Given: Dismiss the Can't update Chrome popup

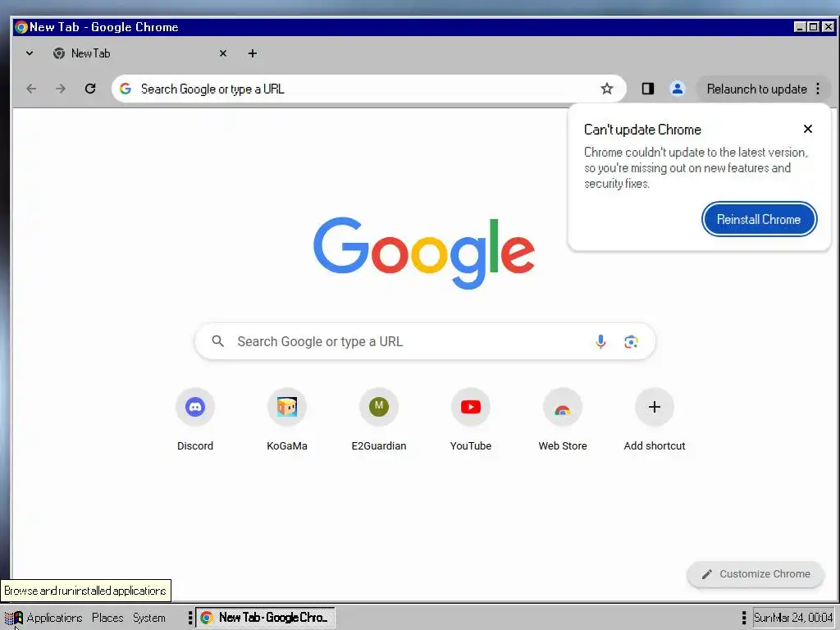Looking at the screenshot, I should click(x=808, y=129).
